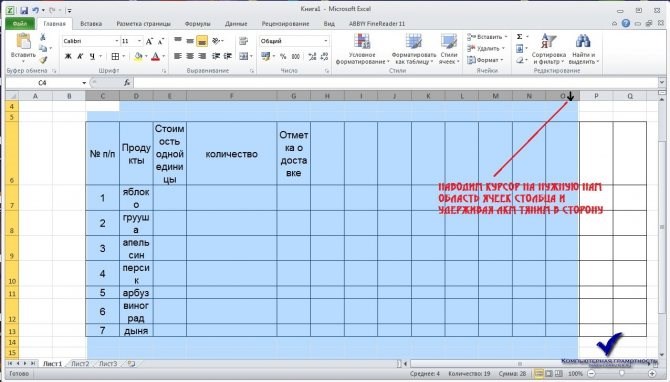Switch to sheet tab Лист2
This screenshot has width=670, height=382.
80,364
